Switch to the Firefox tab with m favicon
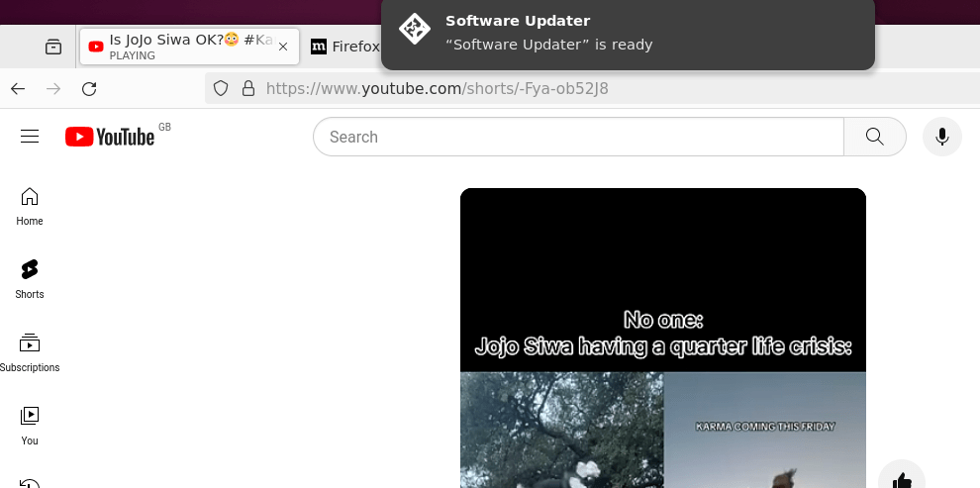The image size is (980, 488). [x=344, y=47]
